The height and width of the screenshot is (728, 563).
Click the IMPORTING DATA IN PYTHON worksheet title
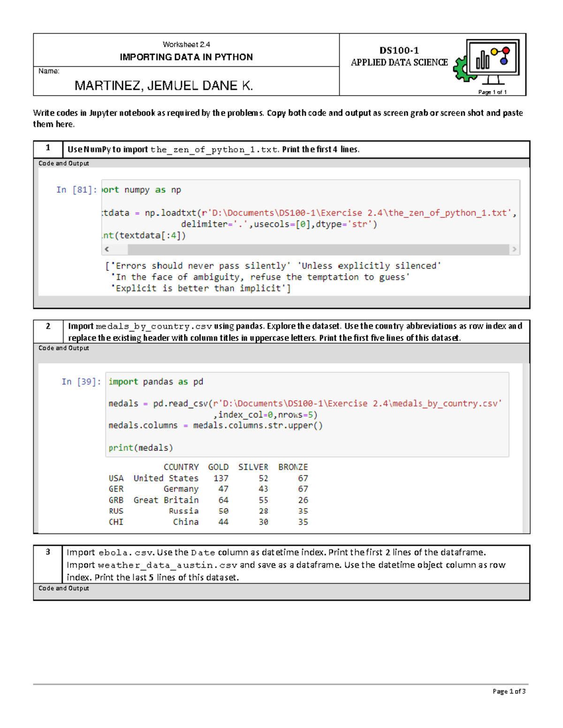[187, 57]
